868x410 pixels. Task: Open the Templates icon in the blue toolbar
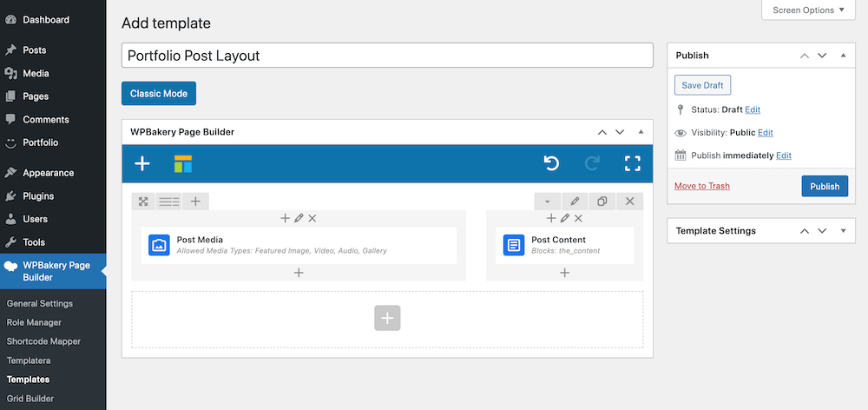pos(183,163)
